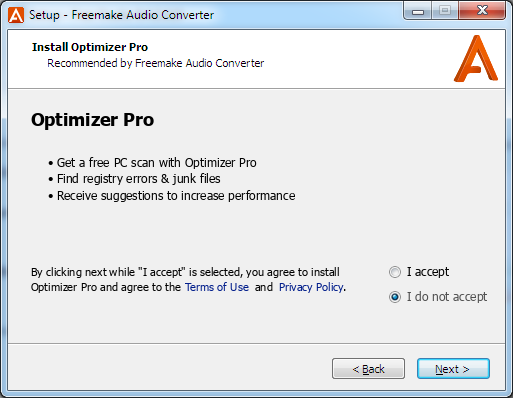The width and height of the screenshot is (513, 398).
Task: Click the "Setup - Freemake Audio Converter" title text
Action: tap(121, 15)
